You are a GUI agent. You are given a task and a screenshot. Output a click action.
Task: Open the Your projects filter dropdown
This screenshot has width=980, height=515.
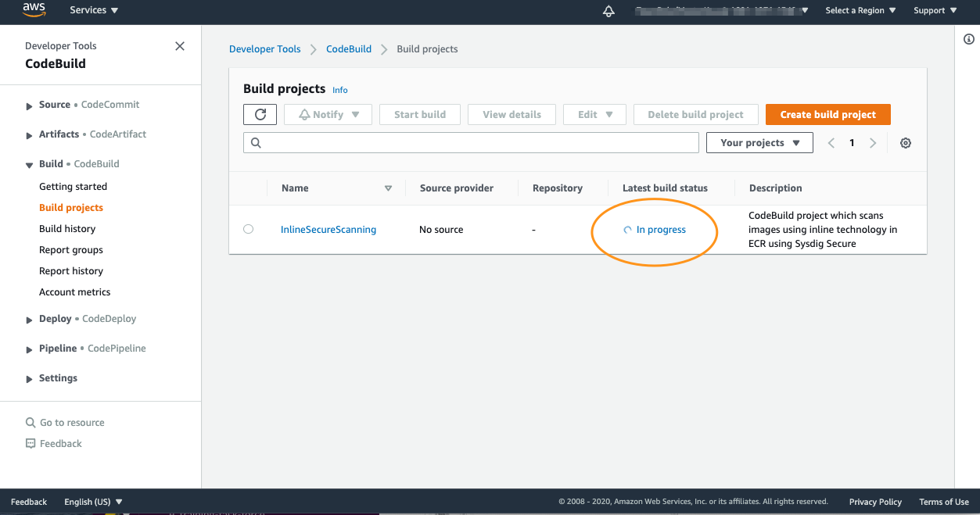point(759,143)
